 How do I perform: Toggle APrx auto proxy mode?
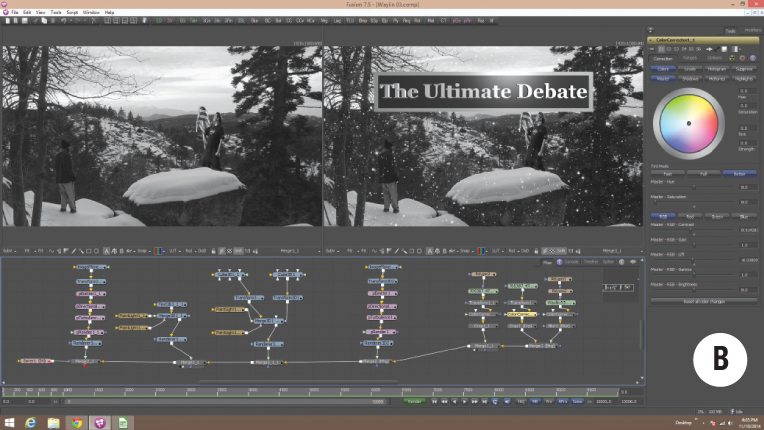click(563, 402)
